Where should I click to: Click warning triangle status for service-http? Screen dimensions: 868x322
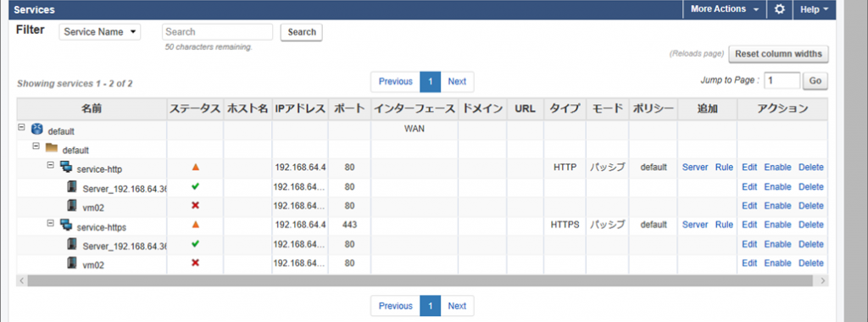(x=195, y=167)
